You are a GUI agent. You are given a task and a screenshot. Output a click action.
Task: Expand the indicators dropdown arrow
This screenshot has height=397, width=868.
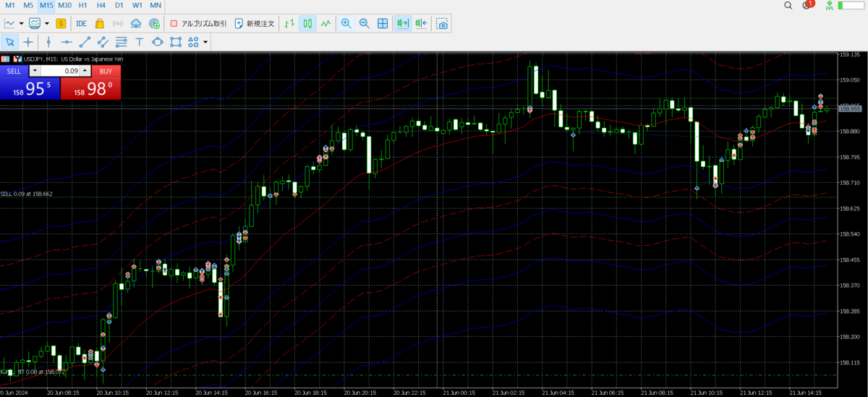(46, 23)
